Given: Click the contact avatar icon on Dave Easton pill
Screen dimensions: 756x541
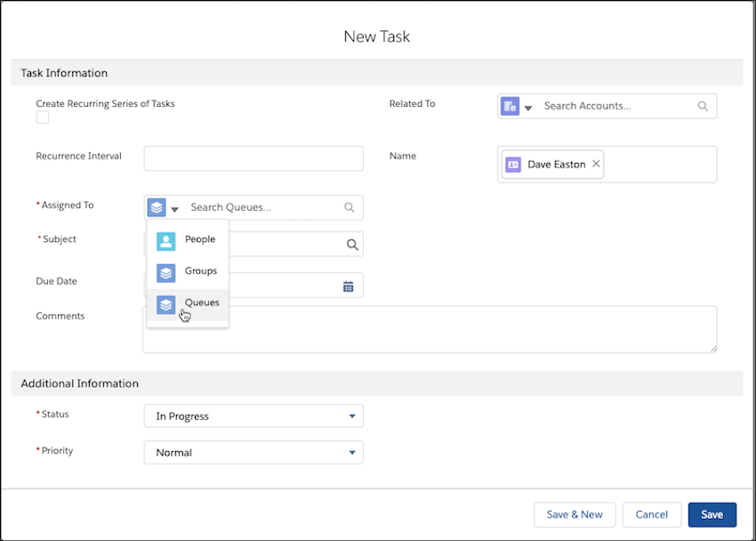Looking at the screenshot, I should (x=513, y=164).
